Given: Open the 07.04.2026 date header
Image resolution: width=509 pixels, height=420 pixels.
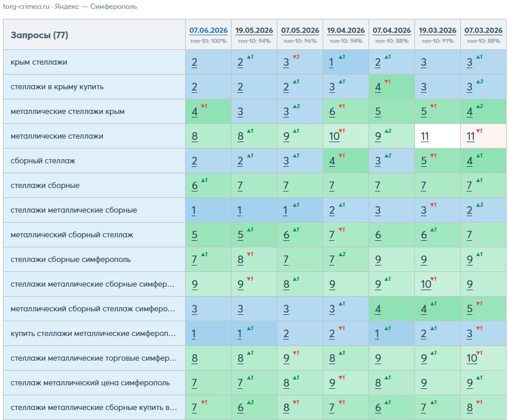Looking at the screenshot, I should [x=391, y=30].
